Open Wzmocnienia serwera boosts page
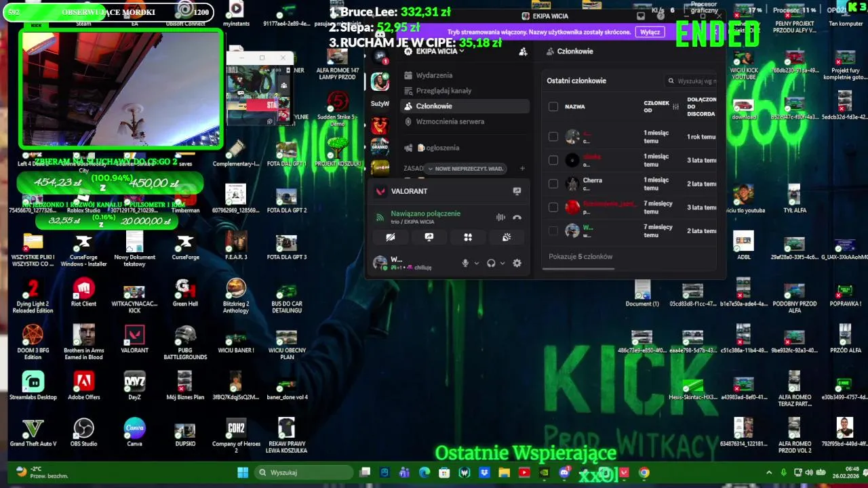868x488 pixels. [450, 121]
